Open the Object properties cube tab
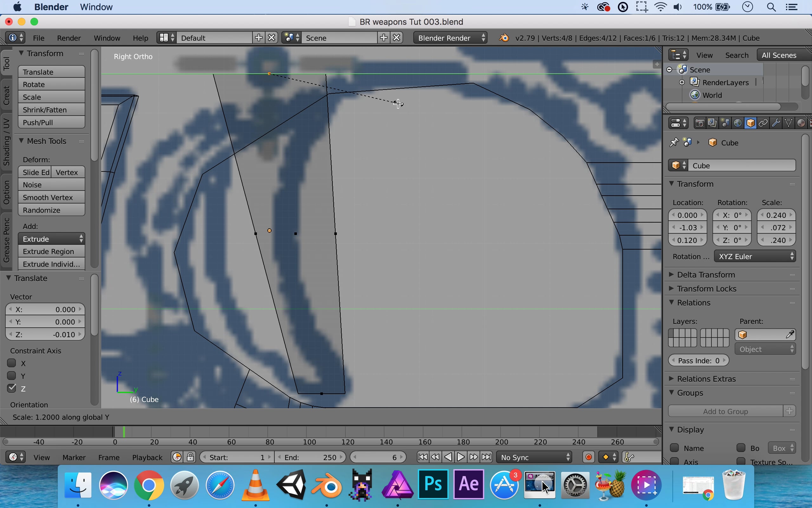 pyautogui.click(x=750, y=123)
